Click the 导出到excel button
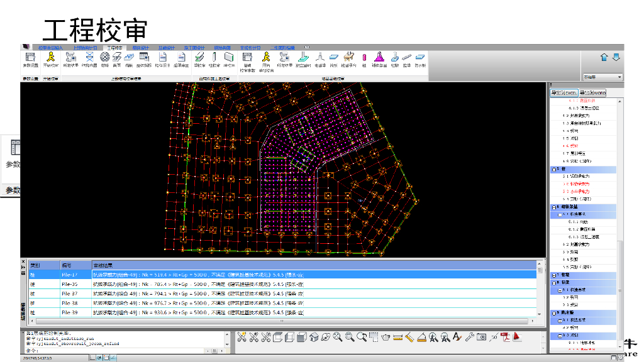Screen dimensions: 644x362 coord(564,92)
